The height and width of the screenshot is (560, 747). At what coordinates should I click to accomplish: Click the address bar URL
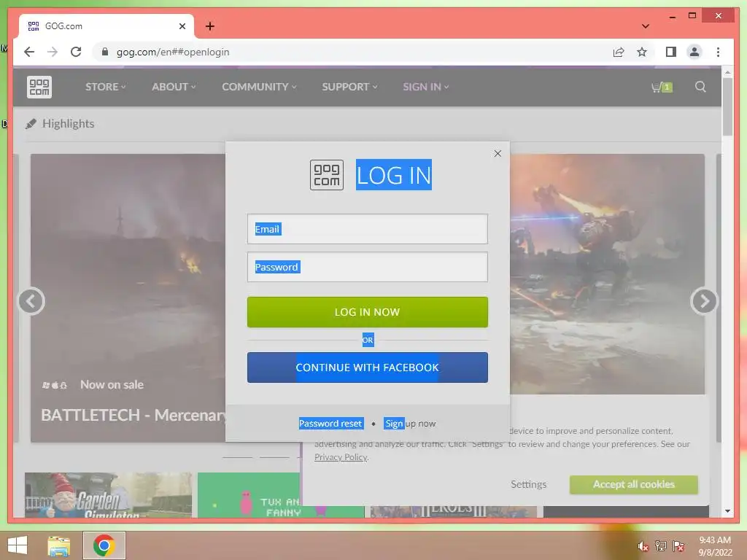point(173,52)
